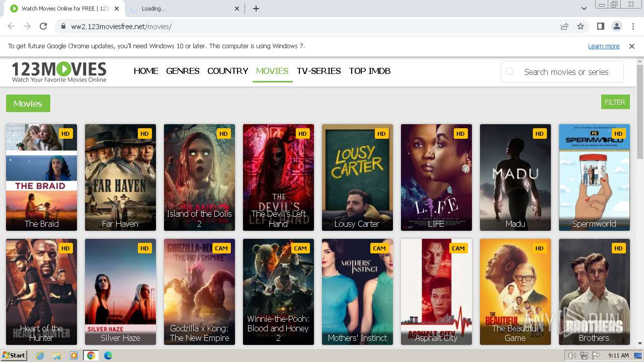Click the green FILTER button
The width and height of the screenshot is (644, 362).
[x=615, y=102]
